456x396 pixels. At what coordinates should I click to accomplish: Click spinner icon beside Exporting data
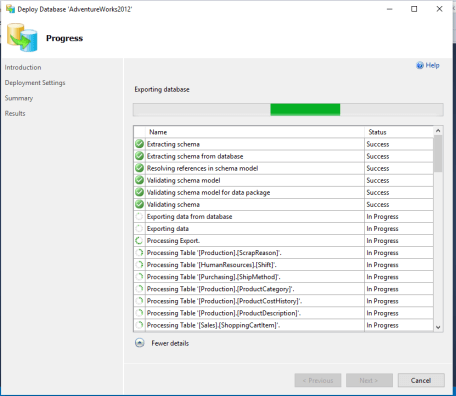coord(139,228)
